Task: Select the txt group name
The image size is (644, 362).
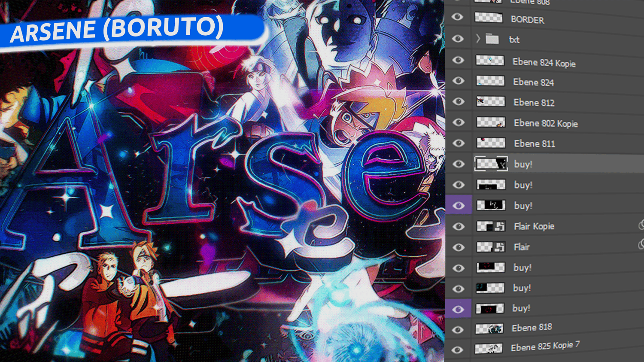Action: coord(514,40)
